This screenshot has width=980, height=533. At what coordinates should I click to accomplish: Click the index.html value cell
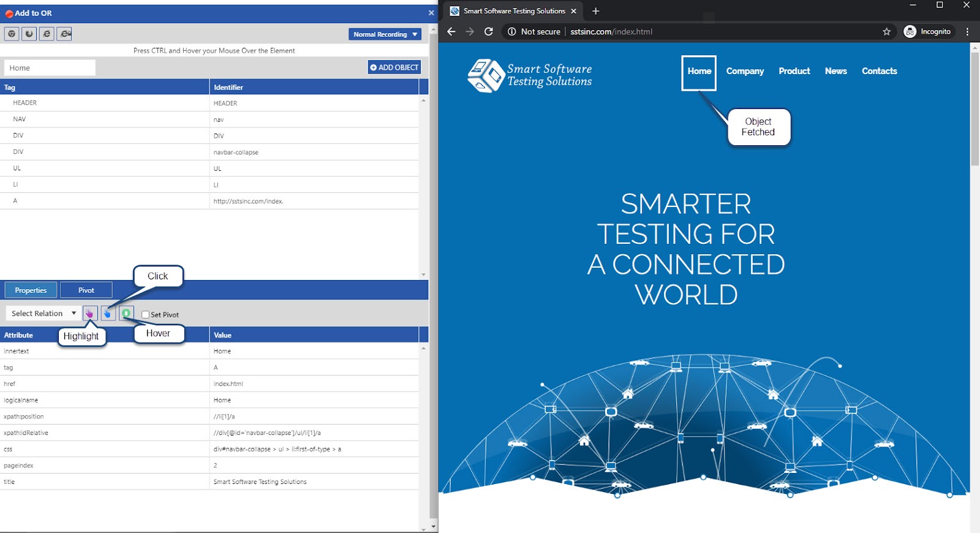(x=314, y=384)
